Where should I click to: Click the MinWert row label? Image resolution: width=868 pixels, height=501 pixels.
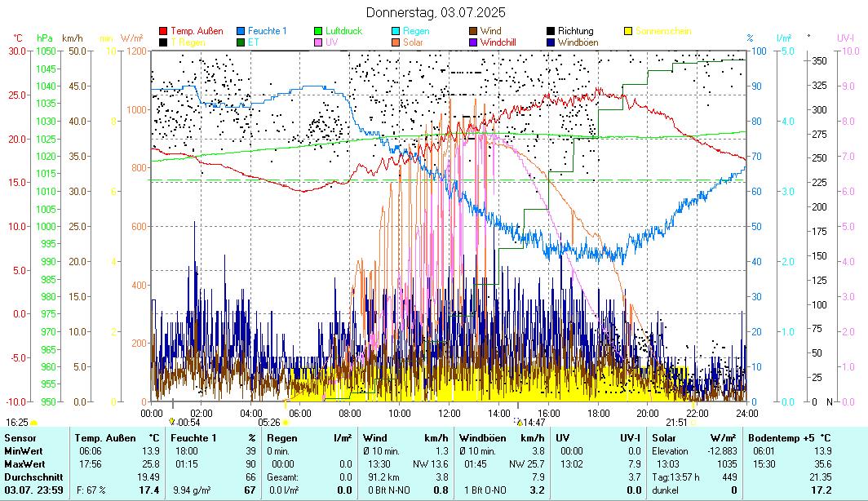coord(24,451)
